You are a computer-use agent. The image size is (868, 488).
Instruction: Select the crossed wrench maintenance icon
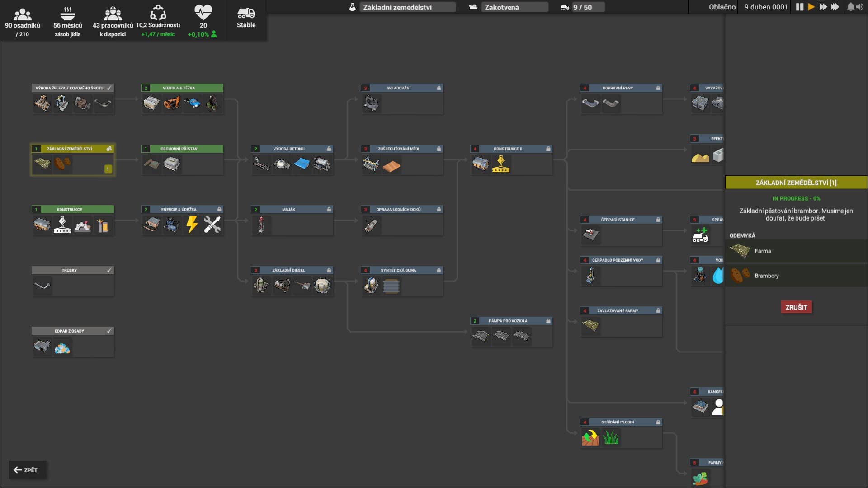212,225
